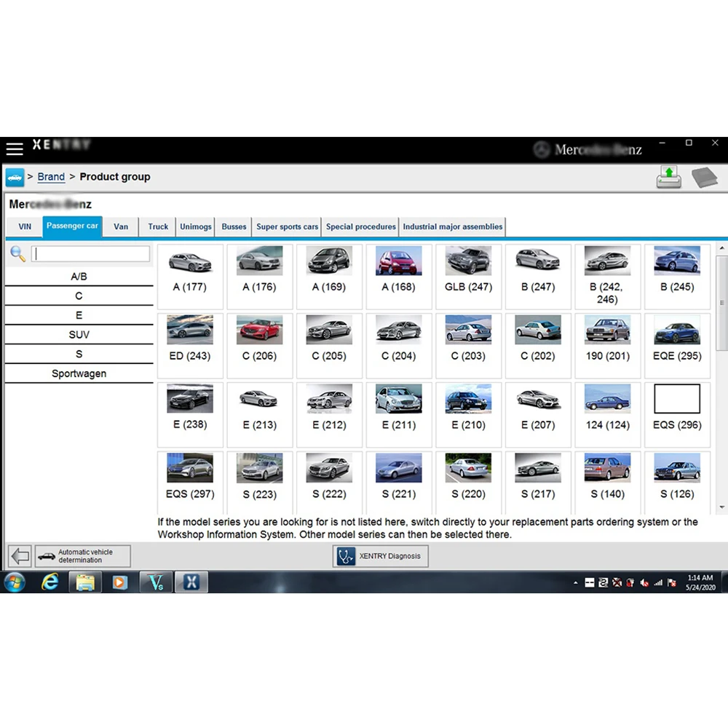Viewport: 728px width, 728px height.
Task: Start XENTRY Diagnosis button
Action: pos(380,555)
